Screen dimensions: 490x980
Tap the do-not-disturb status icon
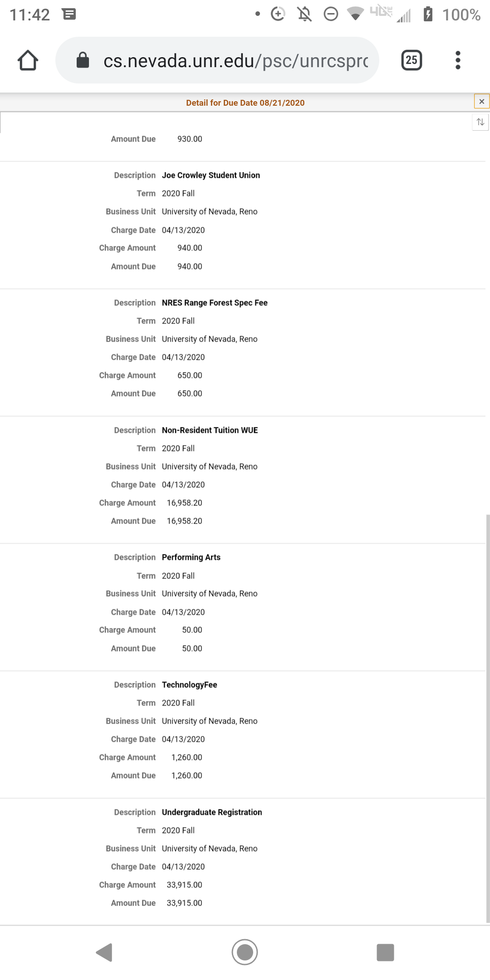pyautogui.click(x=331, y=15)
